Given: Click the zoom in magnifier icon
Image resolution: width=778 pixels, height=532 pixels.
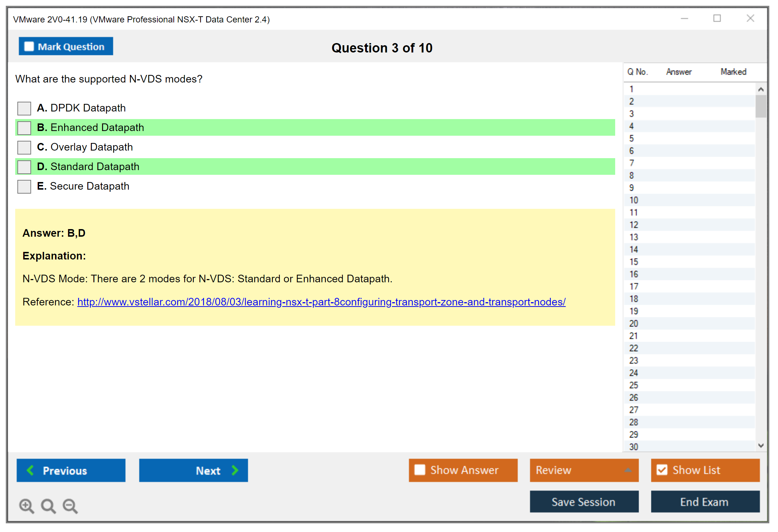Looking at the screenshot, I should (26, 506).
